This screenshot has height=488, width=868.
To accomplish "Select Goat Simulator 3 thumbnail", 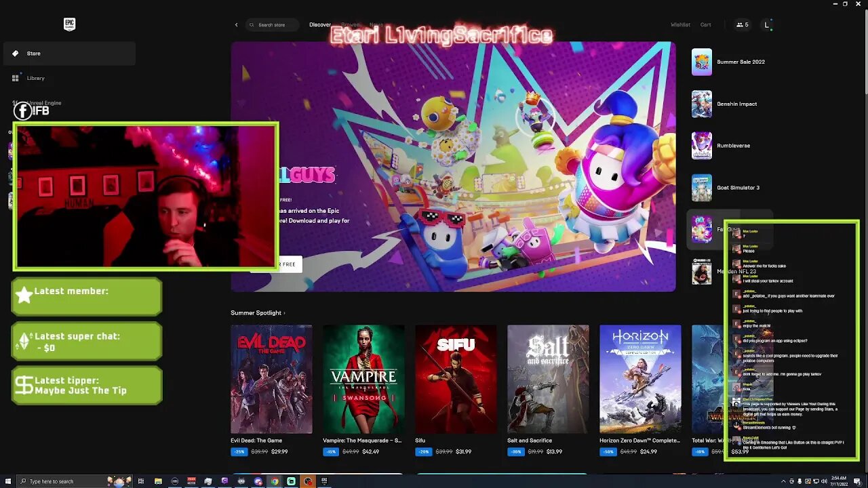I will (x=702, y=188).
